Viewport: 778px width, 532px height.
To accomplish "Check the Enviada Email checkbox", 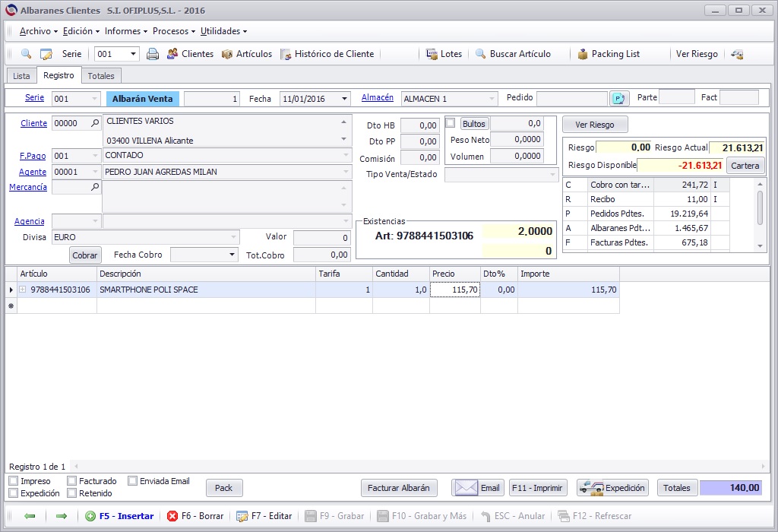I will [x=132, y=480].
